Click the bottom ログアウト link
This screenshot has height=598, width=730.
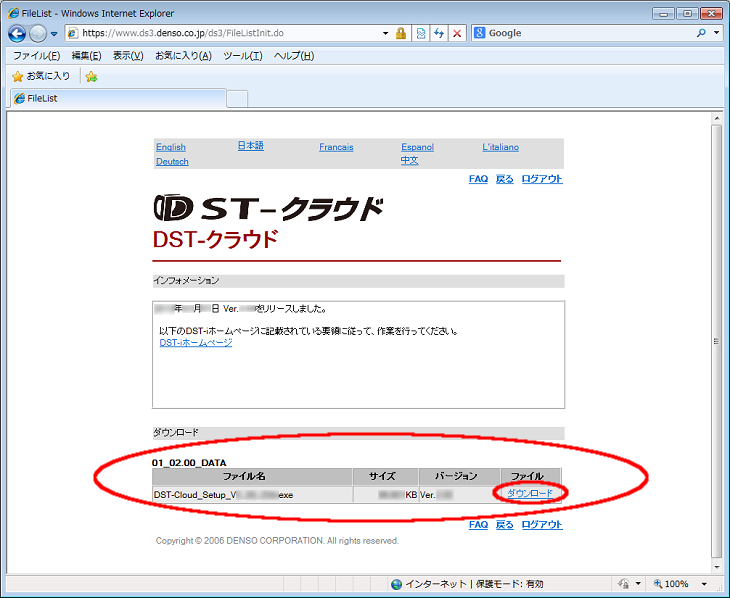pyautogui.click(x=542, y=525)
